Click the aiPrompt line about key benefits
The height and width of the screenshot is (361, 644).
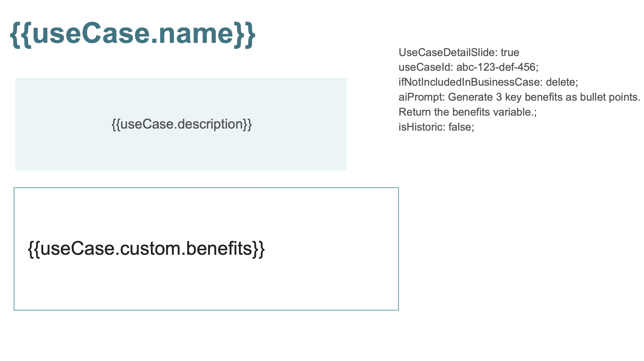[519, 97]
